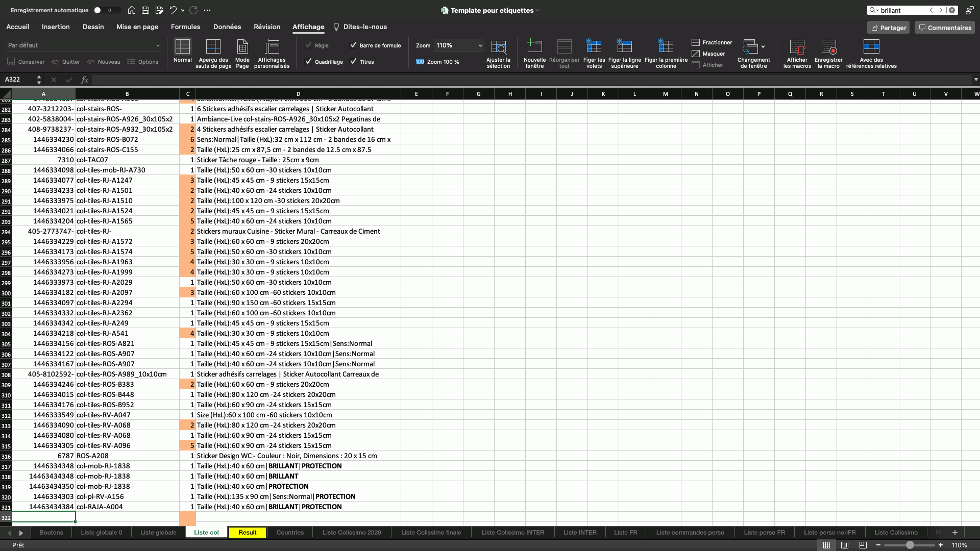Open the Aperçu des sauts de page view

pyautogui.click(x=213, y=53)
